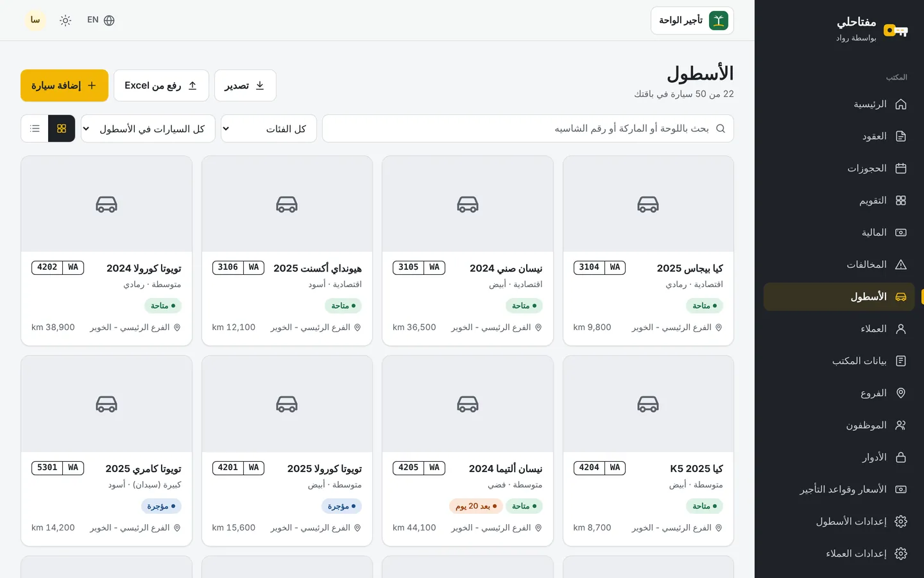
Task: Open بيانات المكتب document icon
Action: pos(901,361)
